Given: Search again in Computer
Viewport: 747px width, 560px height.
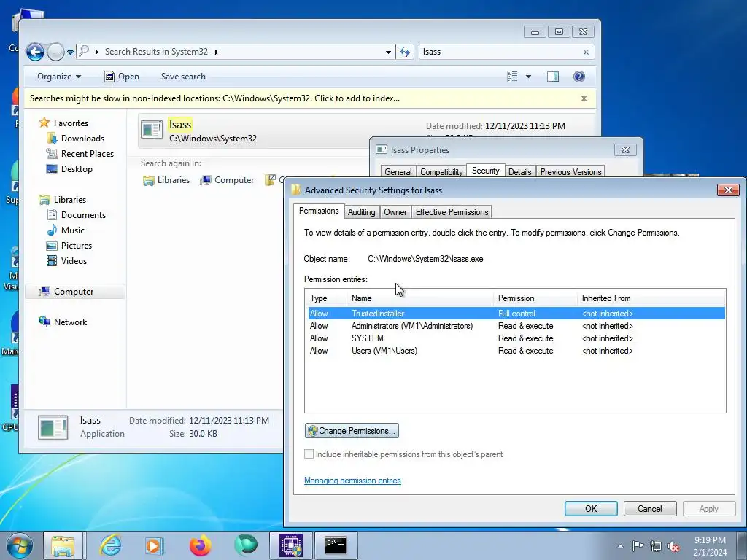Looking at the screenshot, I should [227, 181].
